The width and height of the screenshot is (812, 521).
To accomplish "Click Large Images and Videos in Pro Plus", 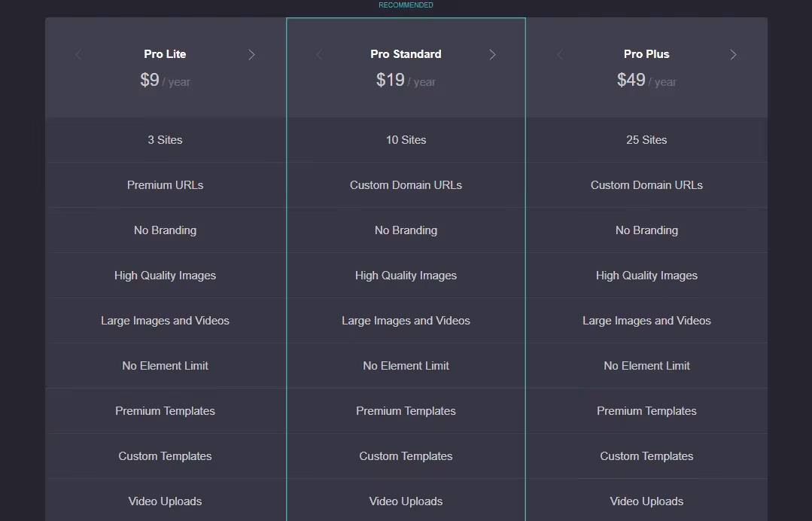I will (646, 321).
